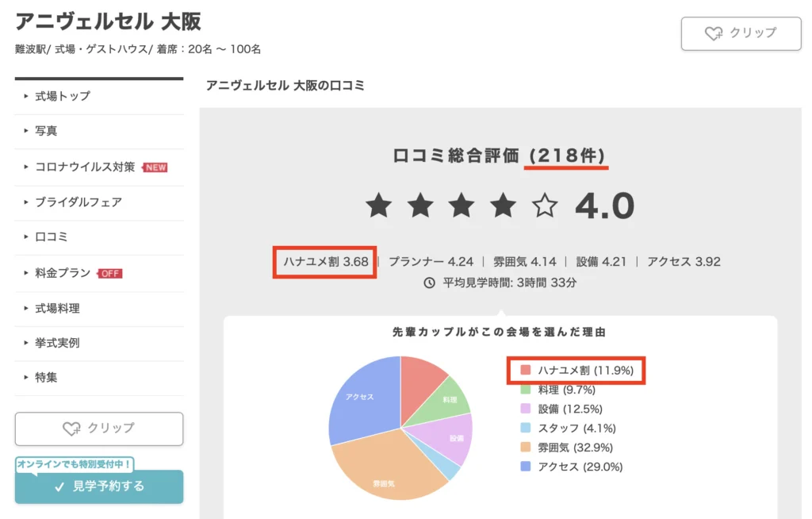
Task: Open 口コミ in the sidebar menu
Action: 99,237
